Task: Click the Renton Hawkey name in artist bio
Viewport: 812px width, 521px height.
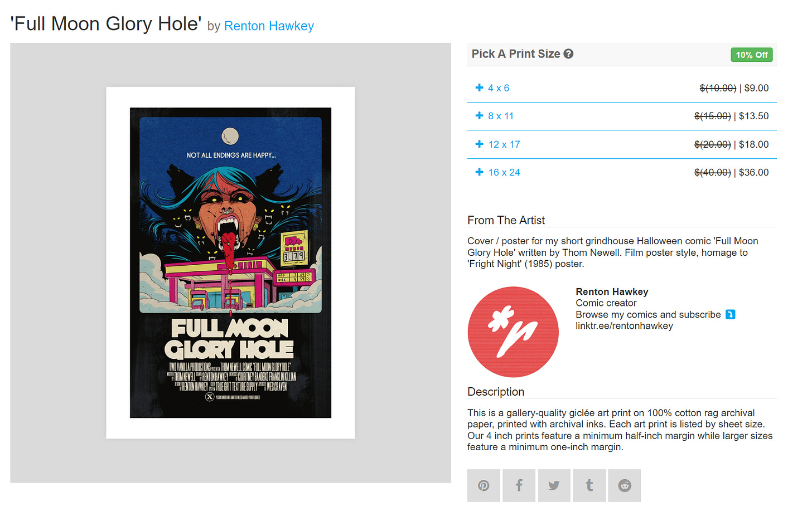Action: pos(612,291)
